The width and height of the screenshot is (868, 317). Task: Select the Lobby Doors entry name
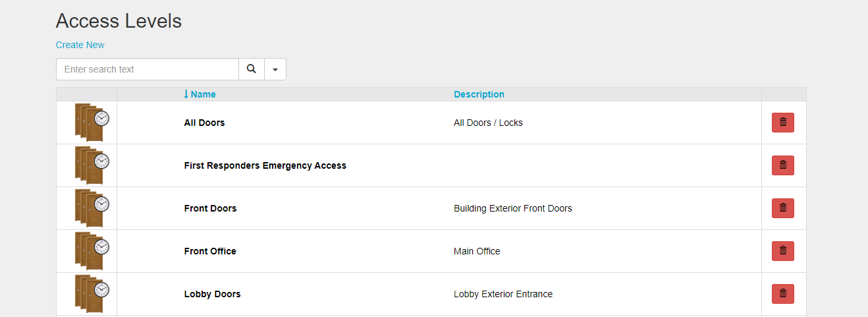[x=212, y=294]
